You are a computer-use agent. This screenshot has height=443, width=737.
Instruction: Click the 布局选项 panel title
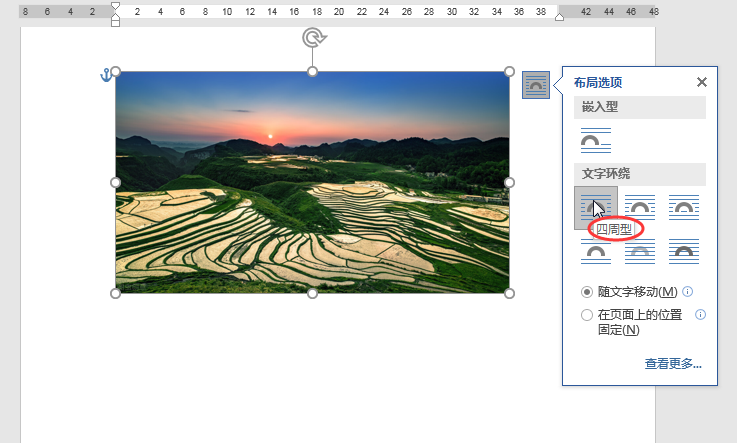598,83
